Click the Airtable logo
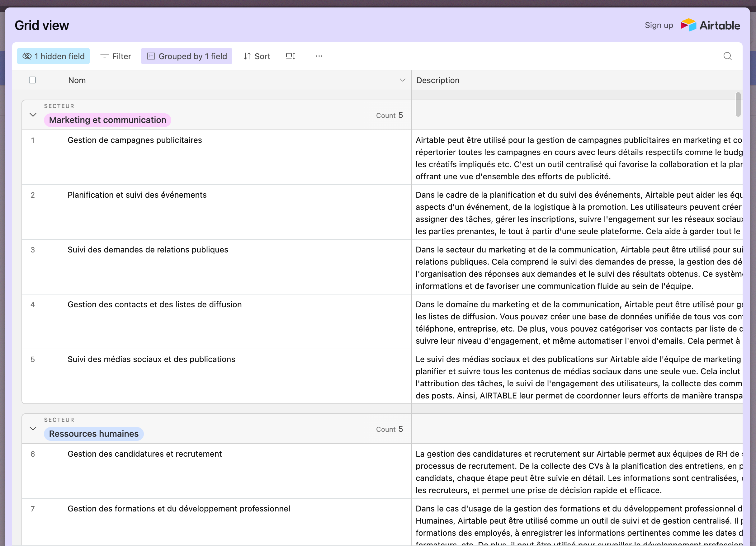The height and width of the screenshot is (546, 756). pyautogui.click(x=710, y=25)
